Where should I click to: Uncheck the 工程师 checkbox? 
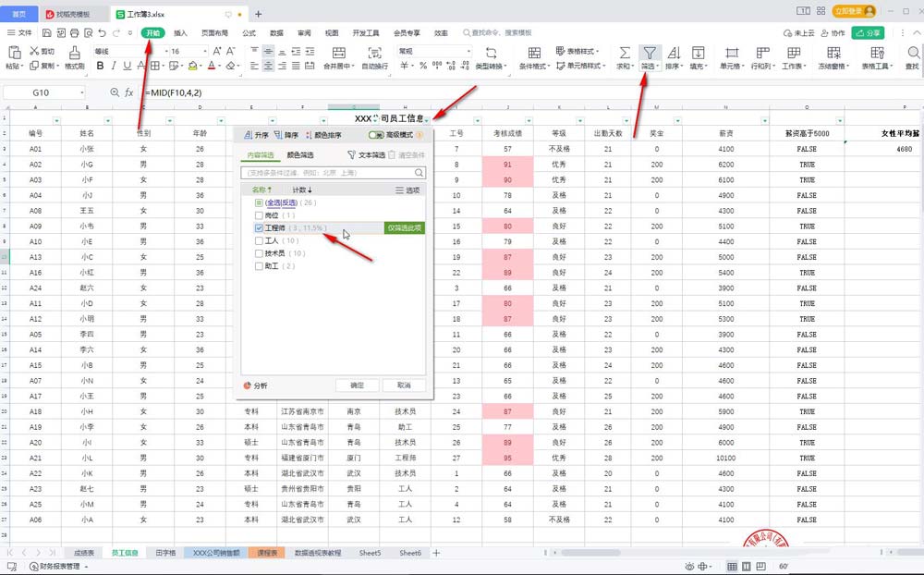tap(259, 227)
